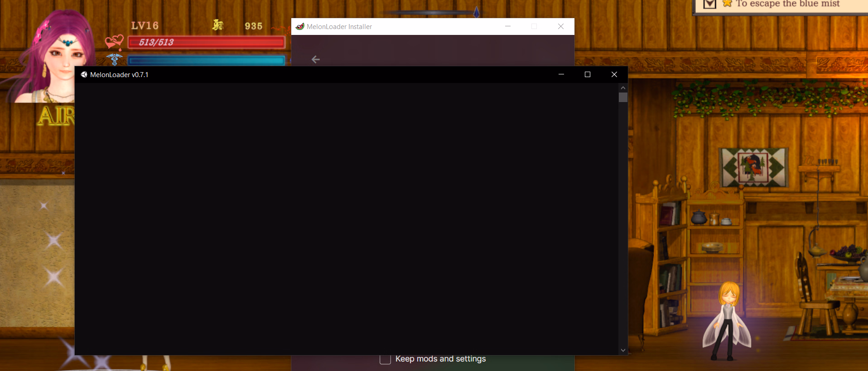Click the red hearts health icon
The height and width of the screenshot is (371, 868).
coord(114,42)
